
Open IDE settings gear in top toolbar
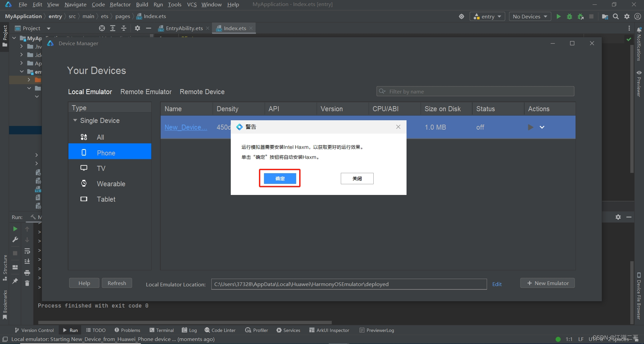click(x=627, y=16)
